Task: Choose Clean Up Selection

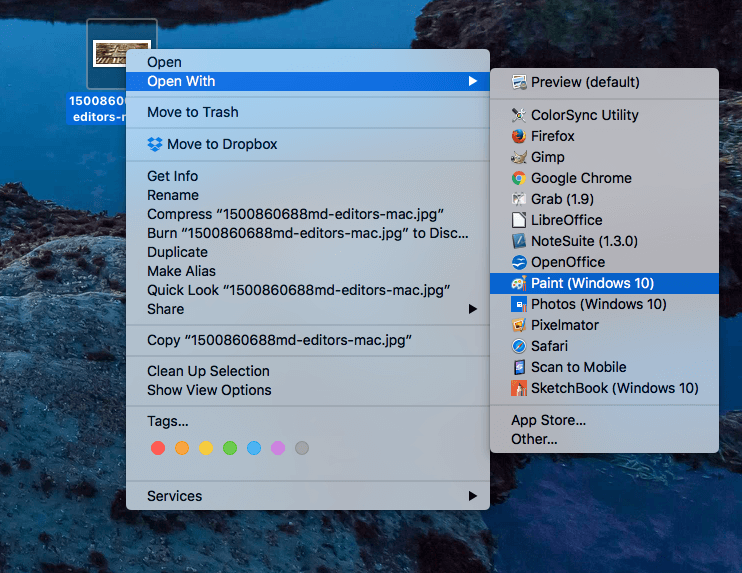Action: pyautogui.click(x=308, y=371)
